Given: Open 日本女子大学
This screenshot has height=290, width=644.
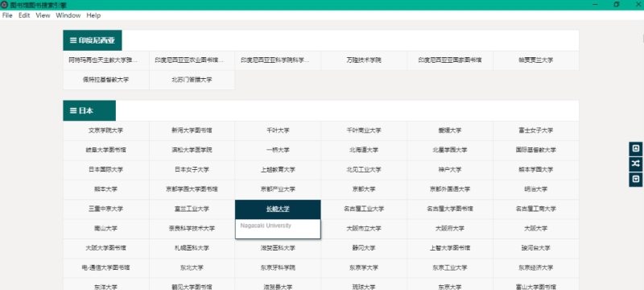Looking at the screenshot, I should (x=192, y=170).
